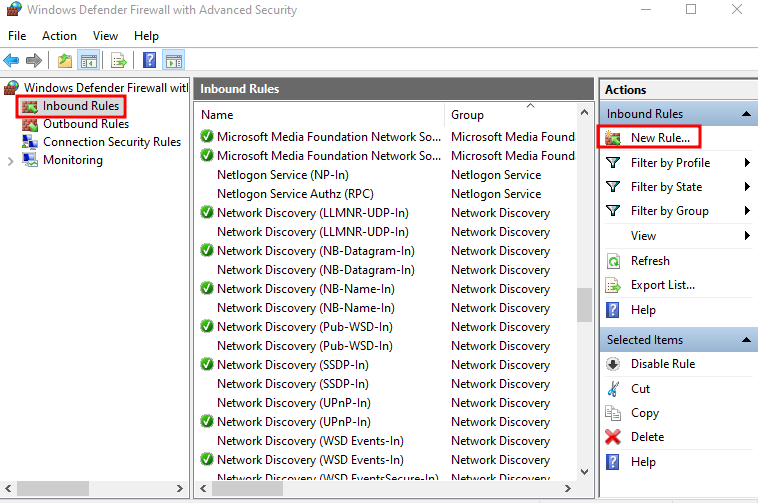Select Connection Security Rules in the tree
The height and width of the screenshot is (503, 758).
112,142
